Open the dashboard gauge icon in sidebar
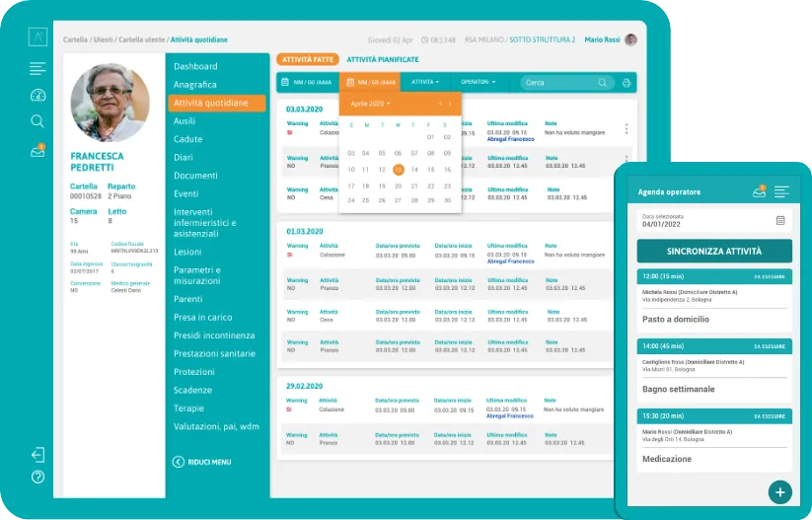The width and height of the screenshot is (812, 520). click(x=37, y=95)
